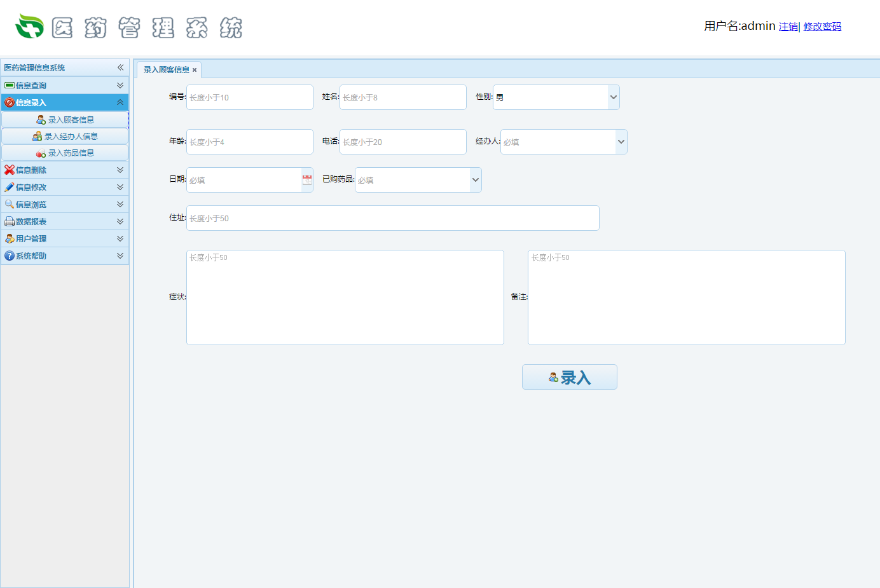Click the 经办人 combo box text field
Viewport: 880px width, 588px height.
558,142
